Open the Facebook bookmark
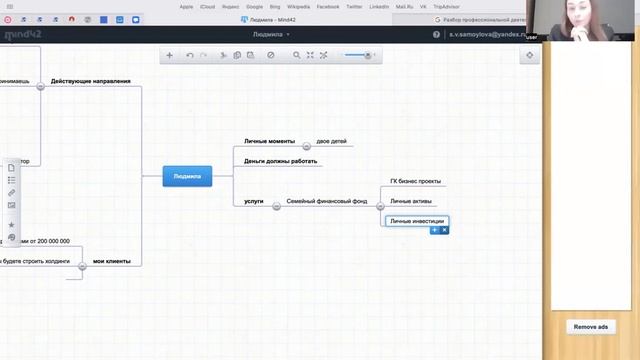This screenshot has width=640, height=360. 328,7
